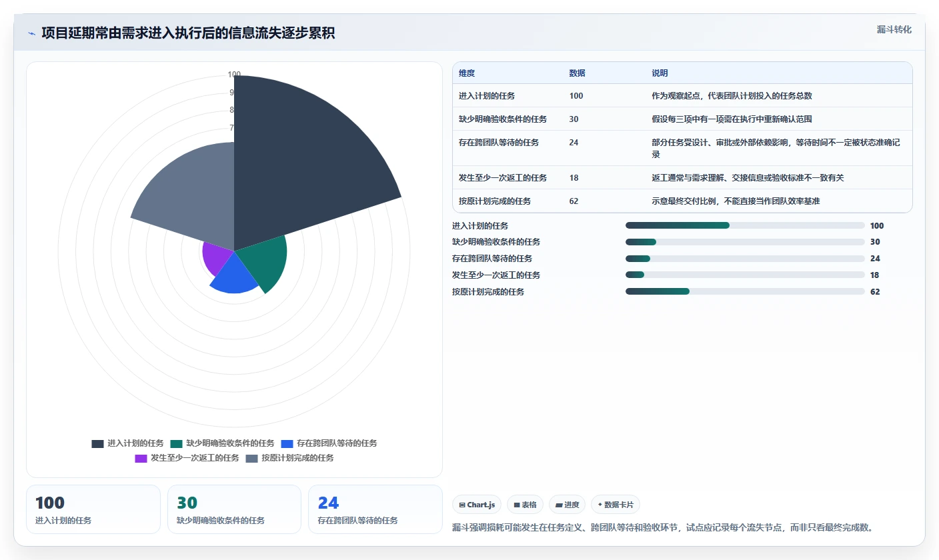Click progress value 100
The width and height of the screenshot is (939, 560).
pyautogui.click(x=877, y=226)
